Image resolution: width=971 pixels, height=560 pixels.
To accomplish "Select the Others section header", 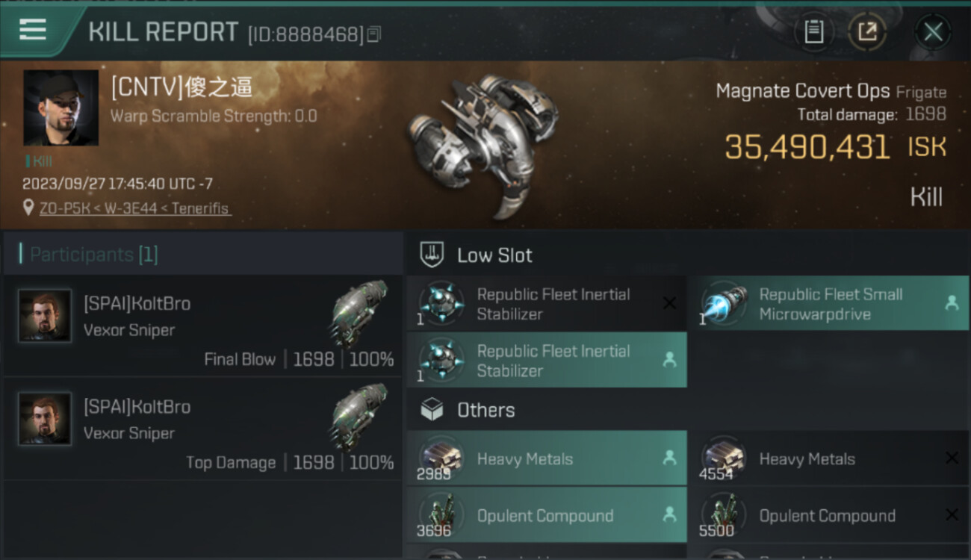I will coord(485,410).
